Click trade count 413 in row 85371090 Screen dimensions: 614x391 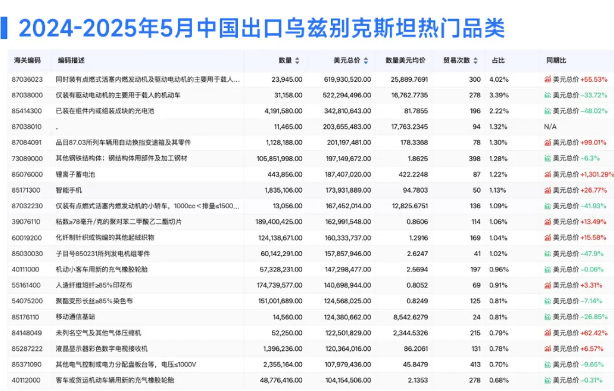pyautogui.click(x=475, y=364)
